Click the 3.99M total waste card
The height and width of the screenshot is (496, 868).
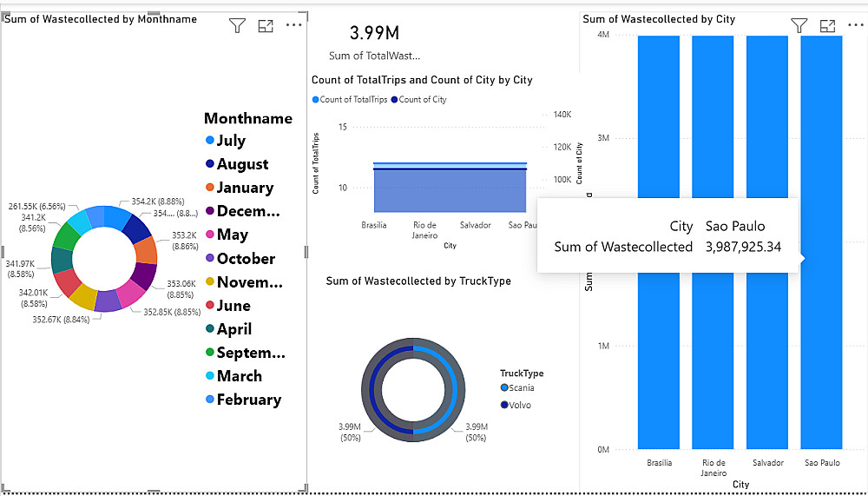coord(374,33)
